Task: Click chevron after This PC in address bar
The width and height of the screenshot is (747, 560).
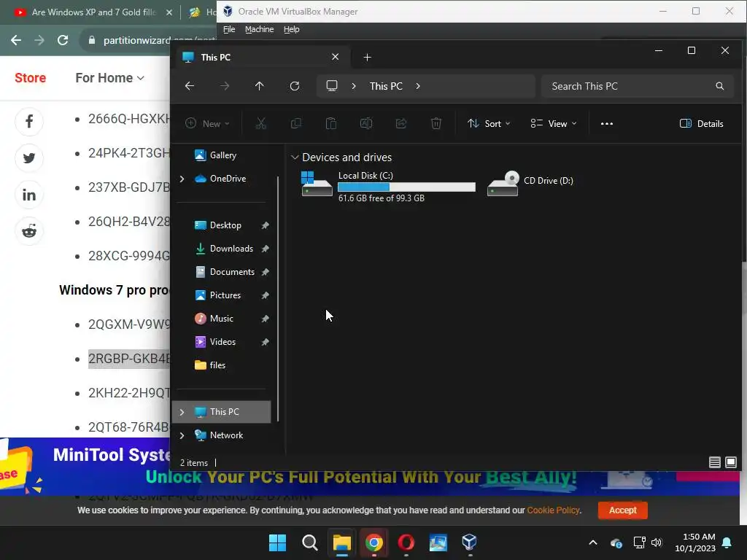Action: 418,86
